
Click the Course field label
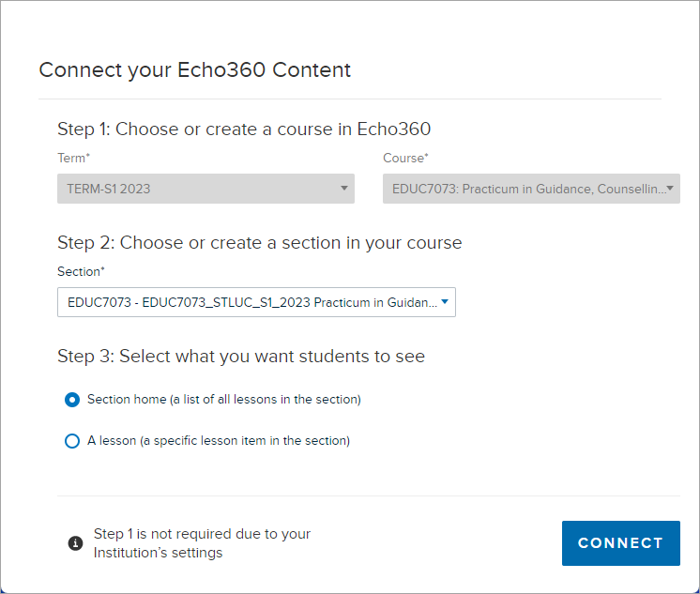(405, 159)
